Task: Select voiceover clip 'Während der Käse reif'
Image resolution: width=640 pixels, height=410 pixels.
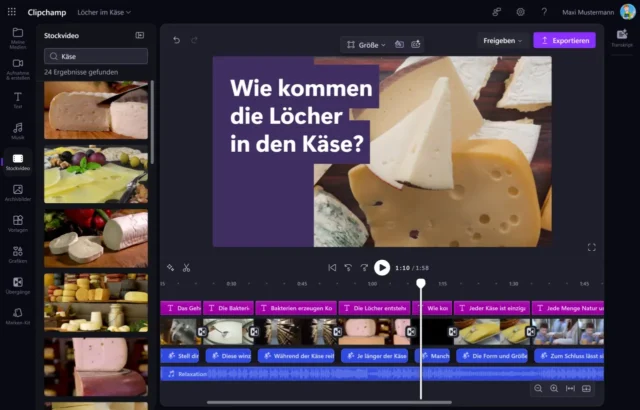Action: [x=296, y=356]
